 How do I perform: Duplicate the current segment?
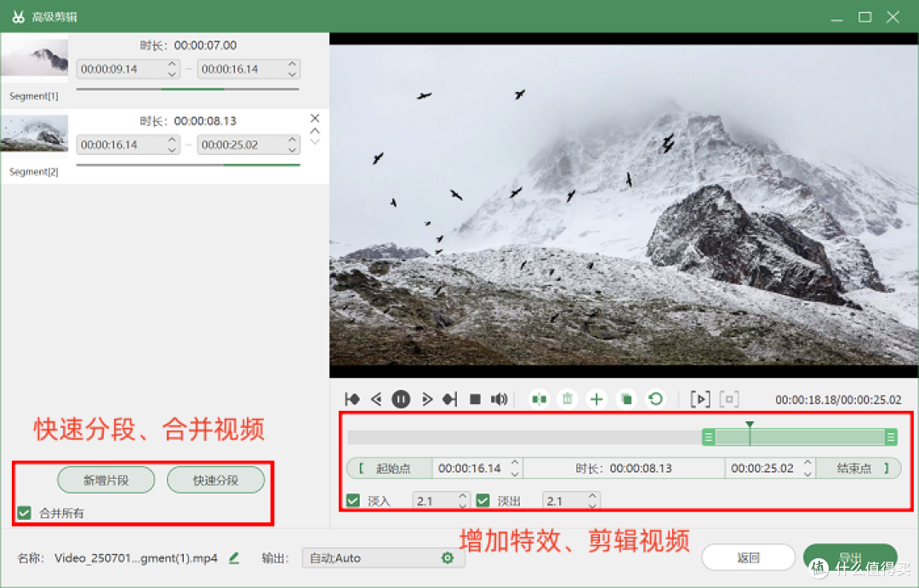click(x=626, y=399)
